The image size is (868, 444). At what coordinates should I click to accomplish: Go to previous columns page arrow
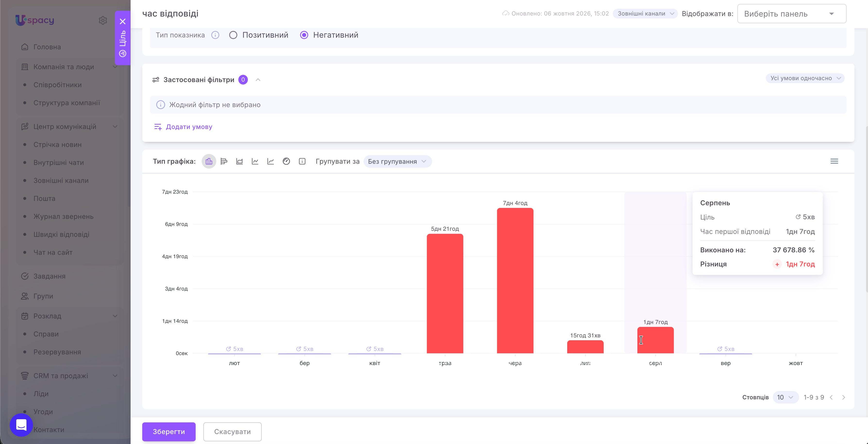point(832,397)
